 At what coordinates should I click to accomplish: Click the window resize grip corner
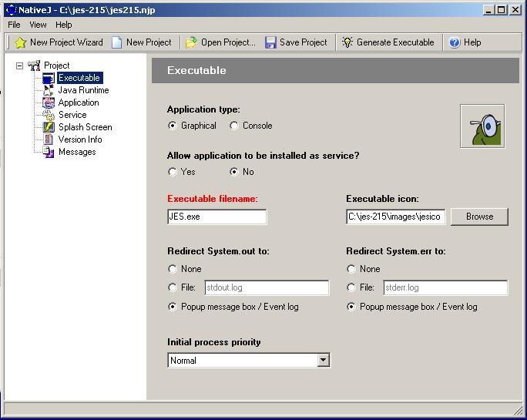click(x=518, y=410)
